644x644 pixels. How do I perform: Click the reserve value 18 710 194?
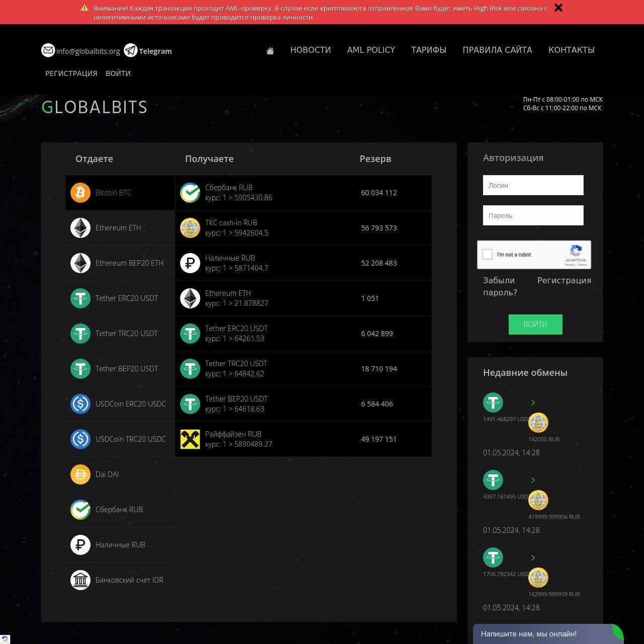tap(379, 369)
